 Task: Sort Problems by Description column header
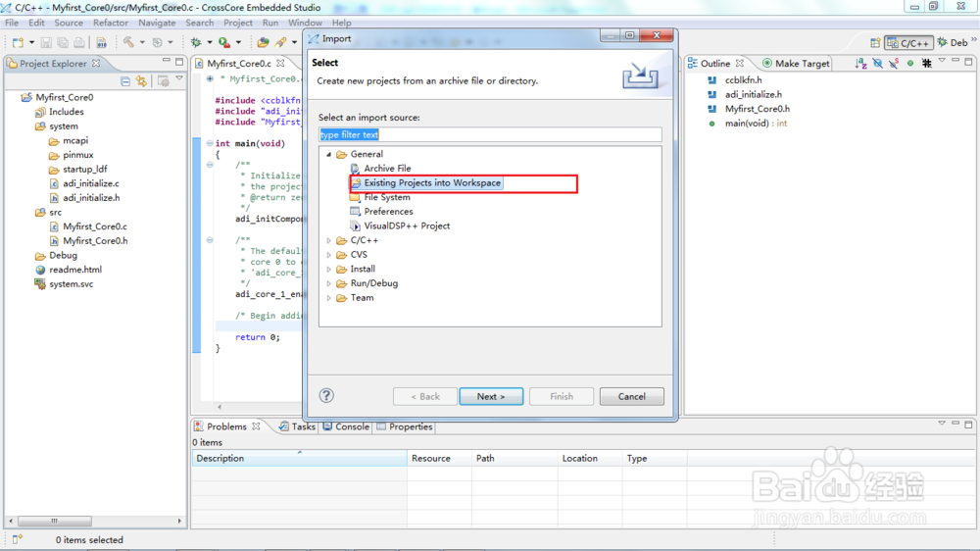pos(299,459)
